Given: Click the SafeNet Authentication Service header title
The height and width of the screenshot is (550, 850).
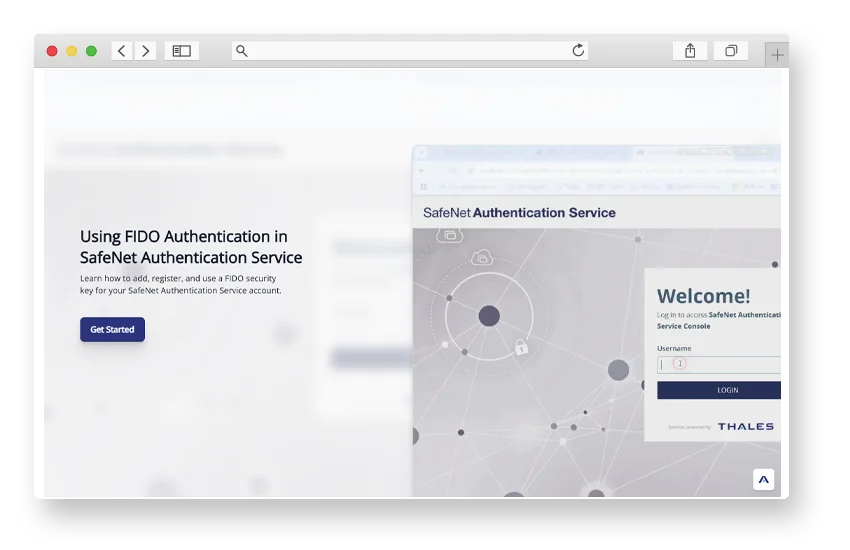Looking at the screenshot, I should [x=519, y=213].
